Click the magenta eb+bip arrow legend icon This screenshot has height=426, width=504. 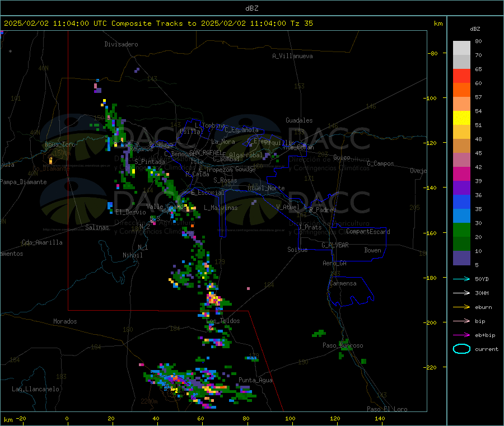pyautogui.click(x=461, y=335)
